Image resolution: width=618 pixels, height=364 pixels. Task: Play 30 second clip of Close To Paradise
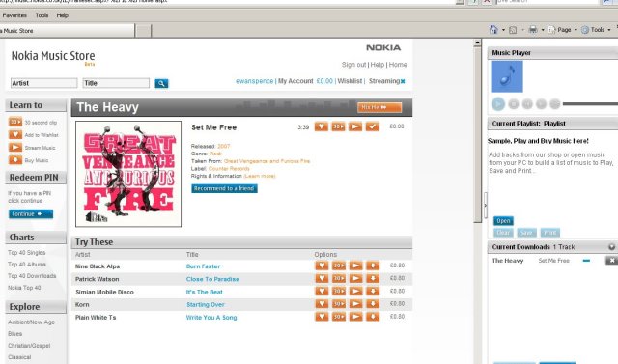339,278
